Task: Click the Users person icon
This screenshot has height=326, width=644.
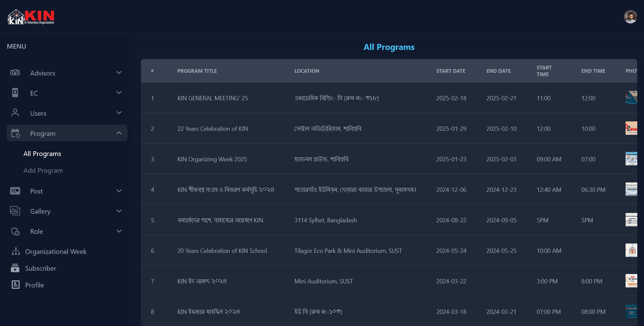Action: pyautogui.click(x=15, y=113)
